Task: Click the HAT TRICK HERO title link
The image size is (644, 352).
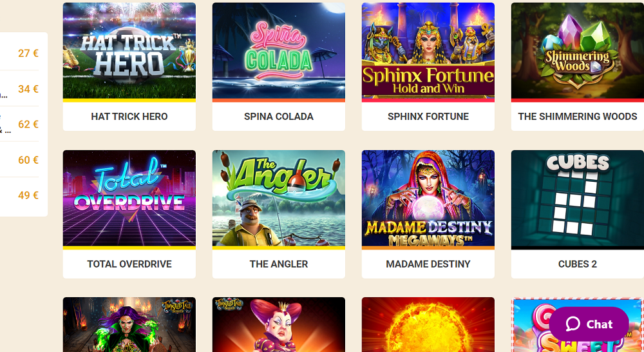Action: tap(129, 117)
